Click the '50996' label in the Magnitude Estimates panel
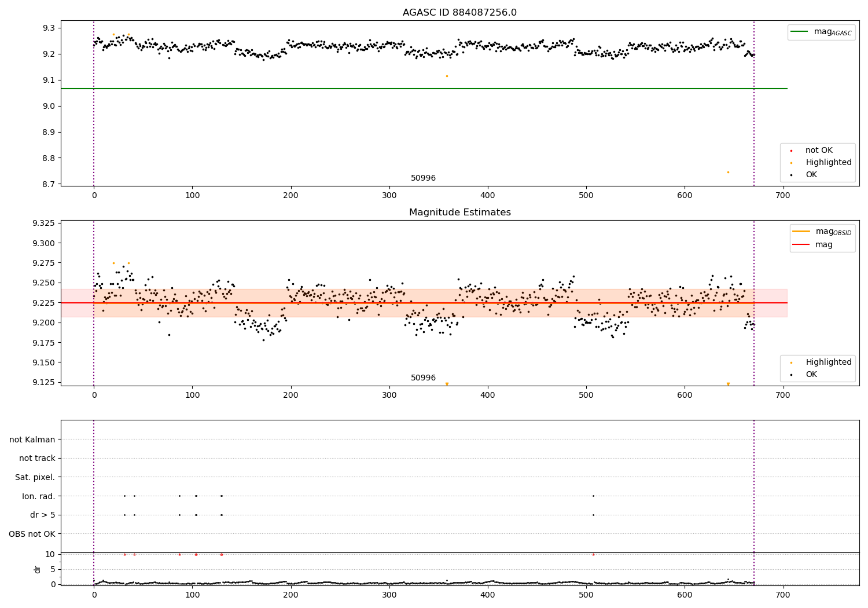The height and width of the screenshot is (608, 868). [423, 378]
